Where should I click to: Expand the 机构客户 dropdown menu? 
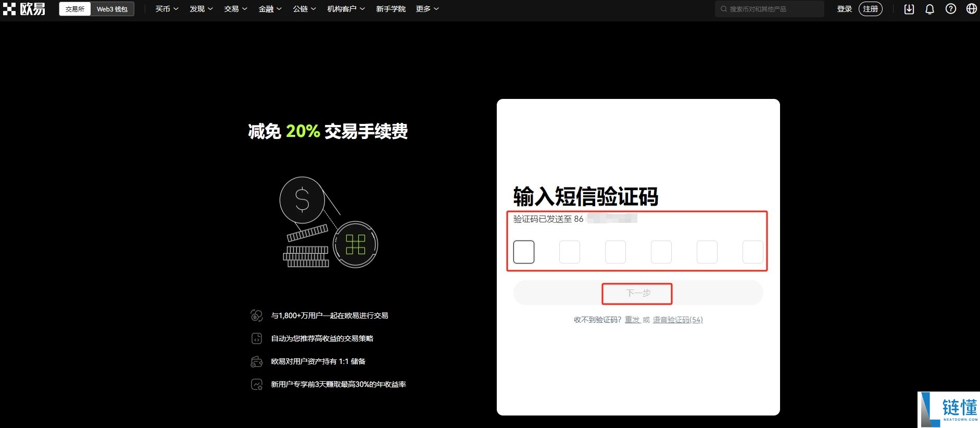pos(346,9)
